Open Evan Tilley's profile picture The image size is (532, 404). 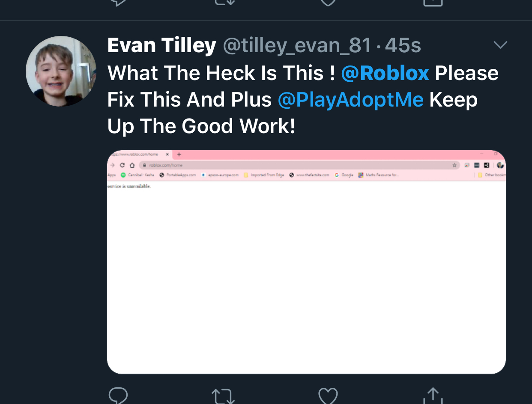(61, 71)
